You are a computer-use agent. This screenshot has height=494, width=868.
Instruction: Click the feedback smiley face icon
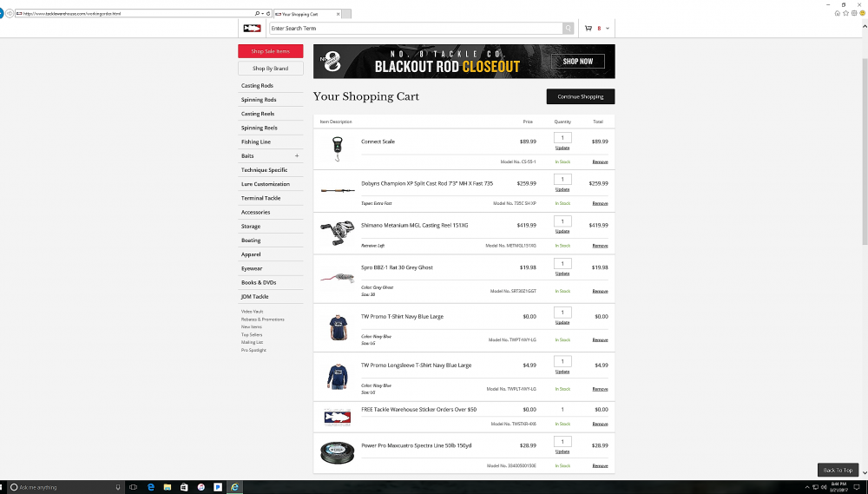coord(863,13)
